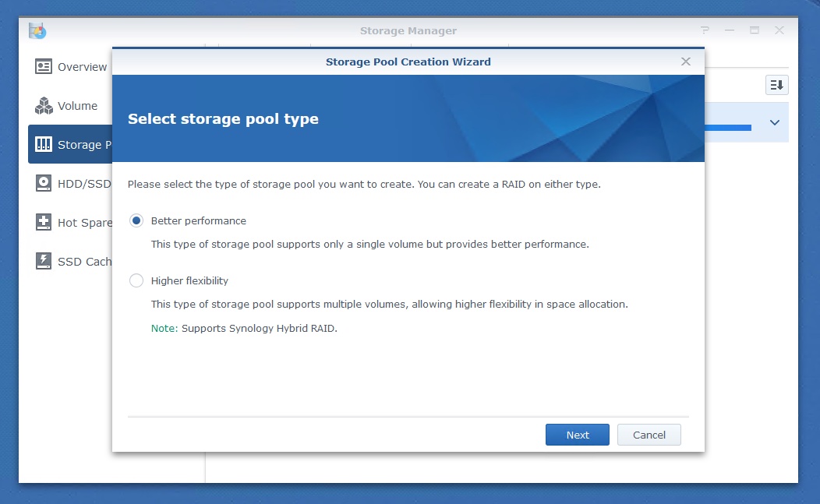Select the Better performance radio button
Image resolution: width=820 pixels, height=504 pixels.
136,221
